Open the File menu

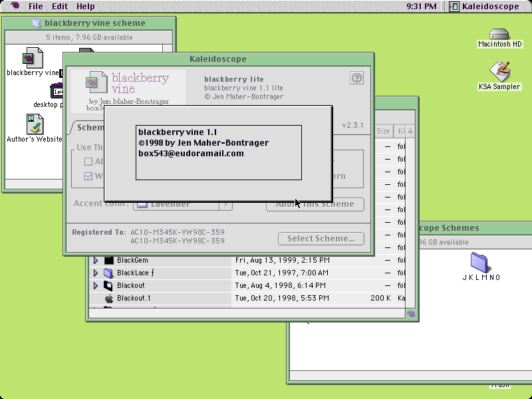point(36,7)
